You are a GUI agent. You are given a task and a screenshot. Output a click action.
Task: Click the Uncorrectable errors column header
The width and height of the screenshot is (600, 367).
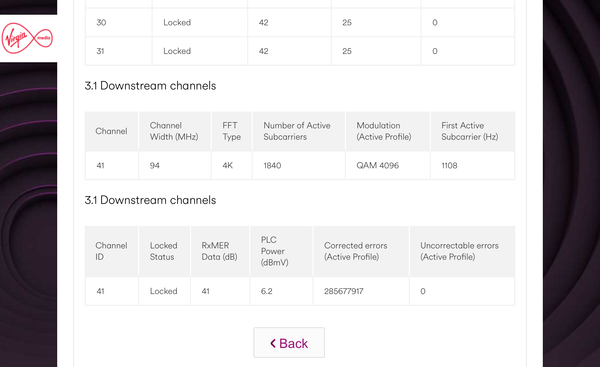(462, 251)
